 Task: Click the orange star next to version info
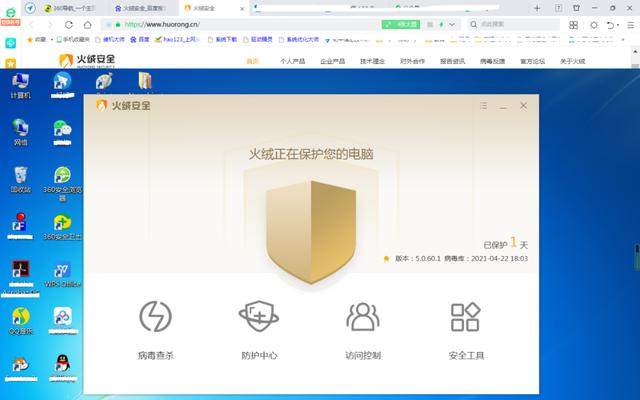pos(386,258)
